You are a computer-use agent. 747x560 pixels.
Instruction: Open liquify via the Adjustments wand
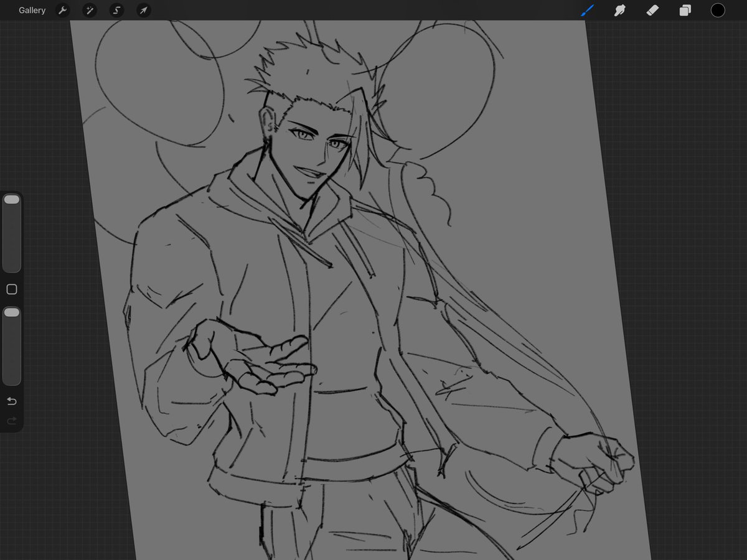click(90, 10)
